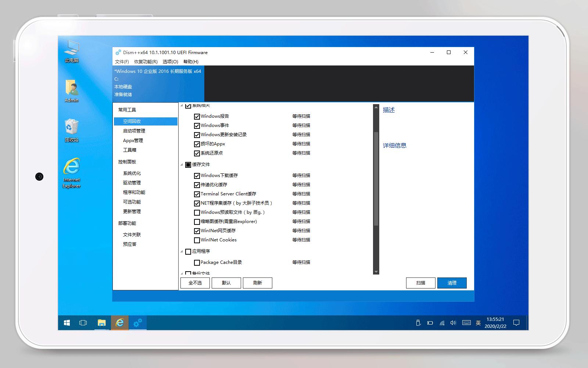The height and width of the screenshot is (368, 588).
Task: Click the Dism++ gear icon on the taskbar
Action: (x=137, y=323)
